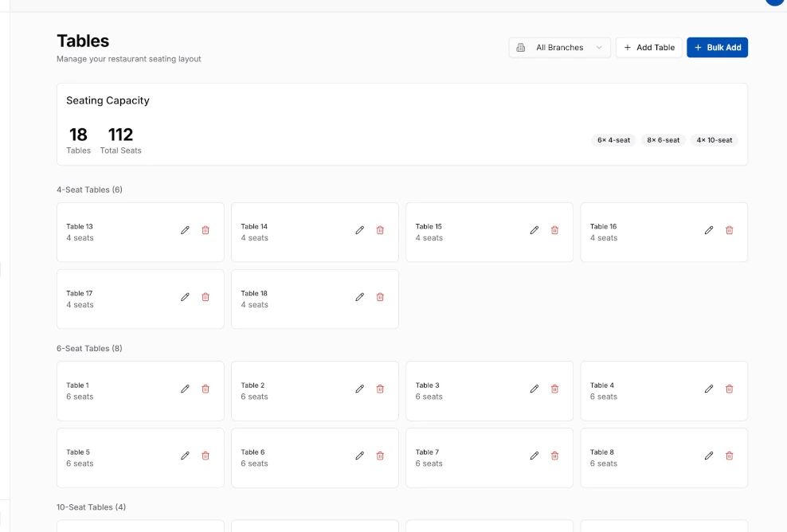Click the Add Table button

pyautogui.click(x=648, y=48)
